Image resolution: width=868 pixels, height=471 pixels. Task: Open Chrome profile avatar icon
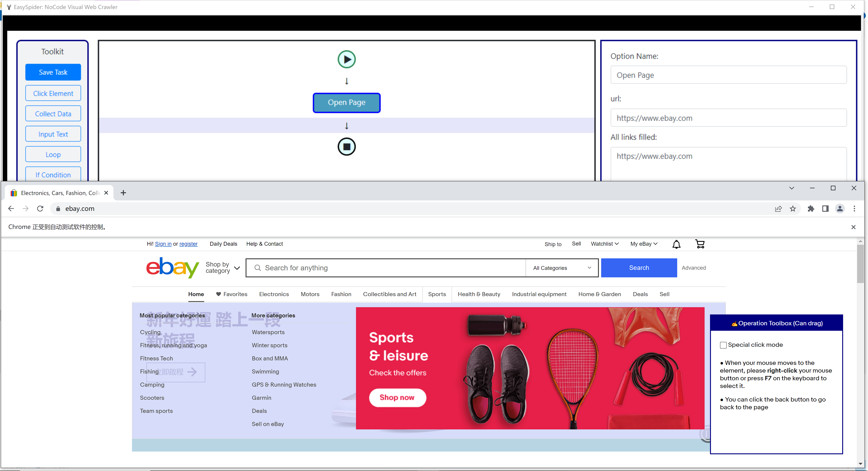coord(840,209)
